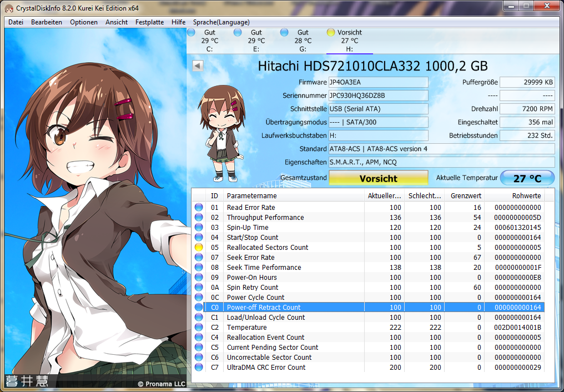Viewport: 564px width, 392px height.
Task: Click the health indicator circle above drive C:
Action: [192, 32]
